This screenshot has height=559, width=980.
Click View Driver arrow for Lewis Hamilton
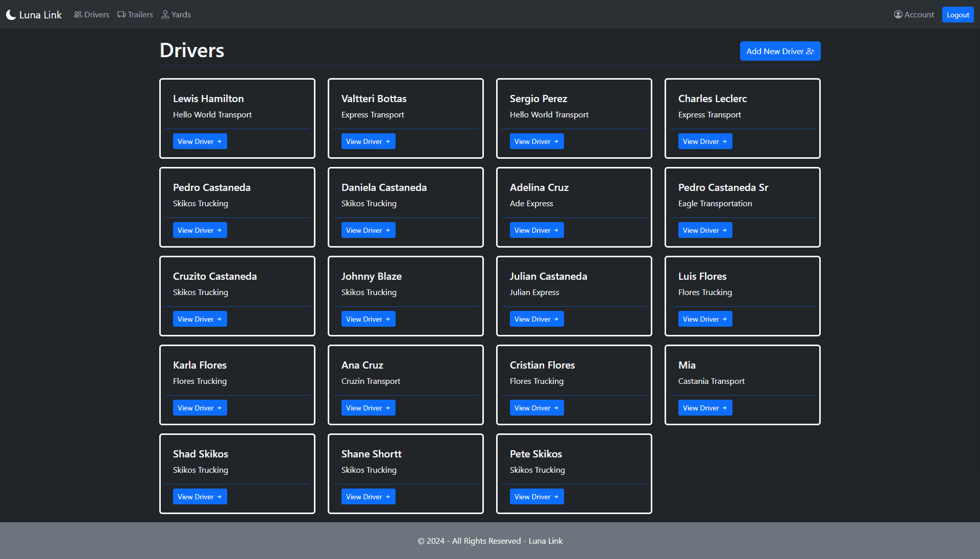(200, 141)
